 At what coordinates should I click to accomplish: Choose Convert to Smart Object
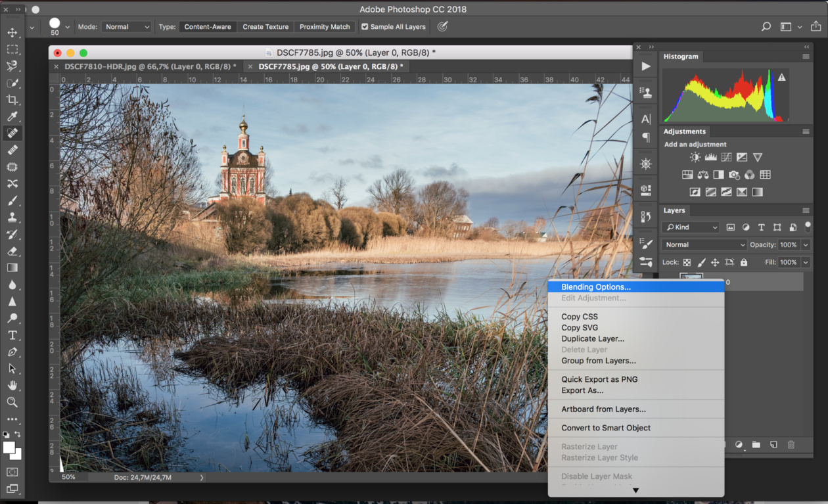pos(605,428)
